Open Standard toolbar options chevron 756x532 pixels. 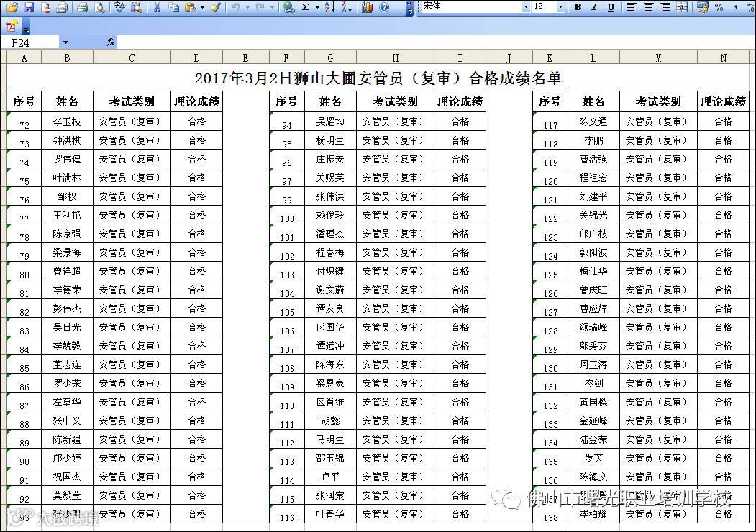point(410,7)
